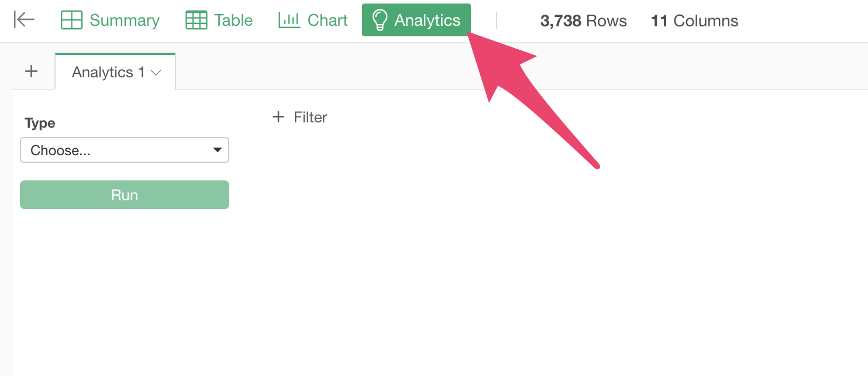Click the 3,738 Rows count

[584, 21]
